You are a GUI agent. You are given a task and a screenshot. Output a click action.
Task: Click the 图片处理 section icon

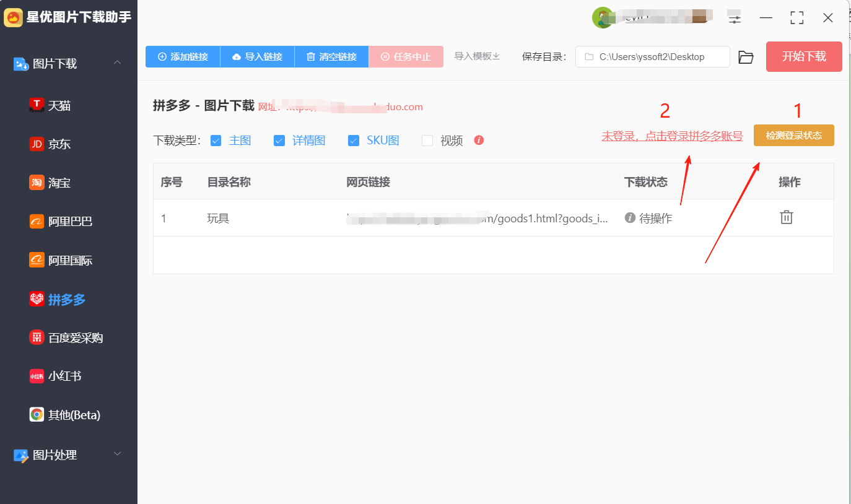(21, 455)
